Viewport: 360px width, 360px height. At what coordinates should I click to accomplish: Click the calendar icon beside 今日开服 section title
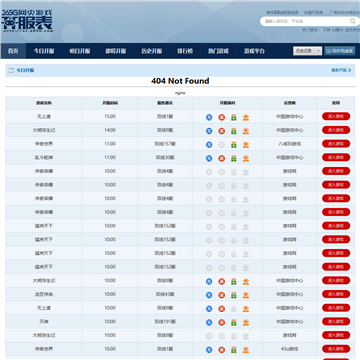(11, 70)
